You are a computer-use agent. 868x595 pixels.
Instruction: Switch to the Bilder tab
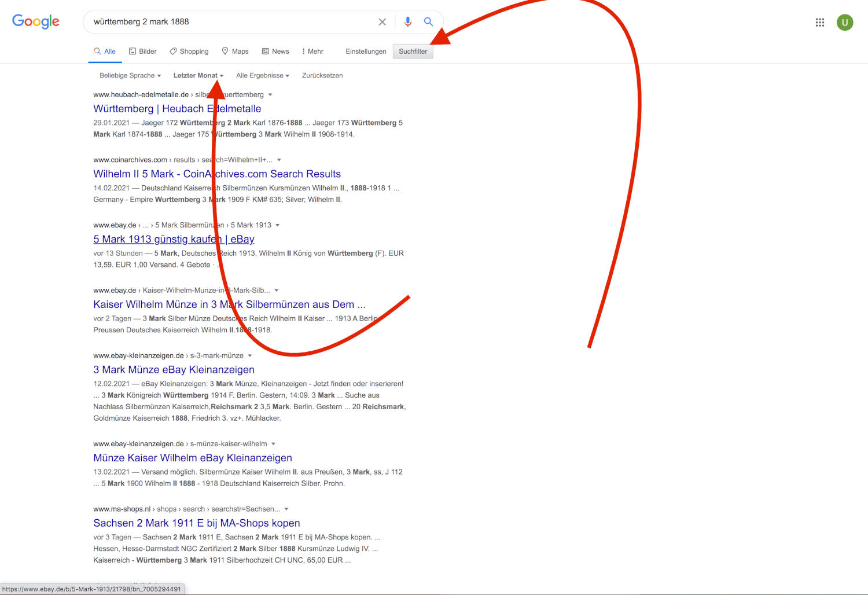[142, 52]
